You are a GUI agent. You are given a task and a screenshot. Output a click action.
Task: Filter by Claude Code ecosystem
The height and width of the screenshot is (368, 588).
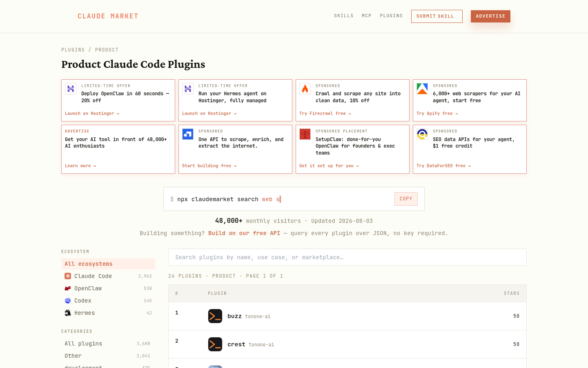(x=108, y=276)
